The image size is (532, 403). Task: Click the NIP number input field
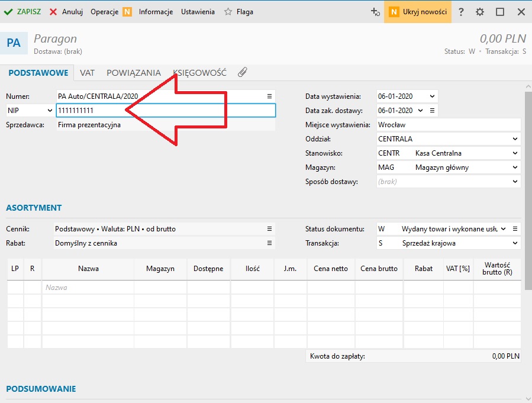(166, 111)
